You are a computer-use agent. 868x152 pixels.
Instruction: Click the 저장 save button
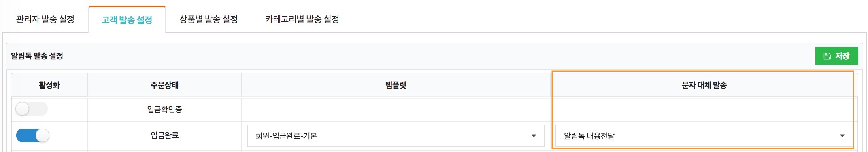[836, 56]
